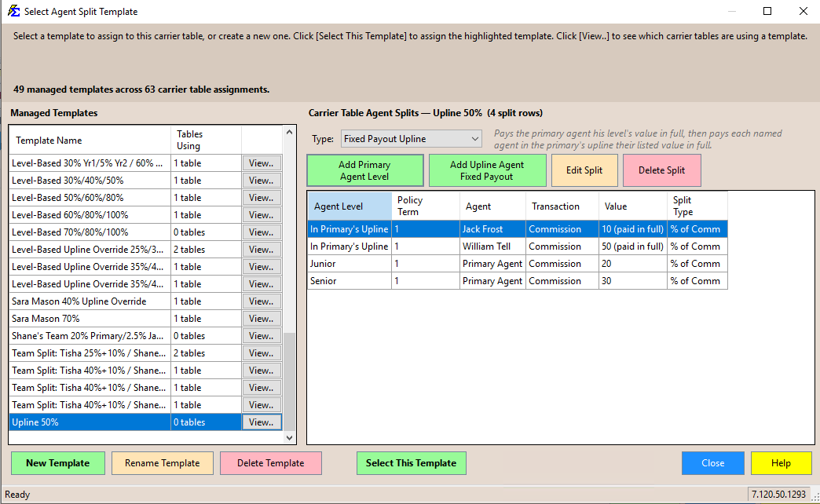Close the window with the title bar X
Viewport: 820px width, 504px height.
(x=804, y=11)
